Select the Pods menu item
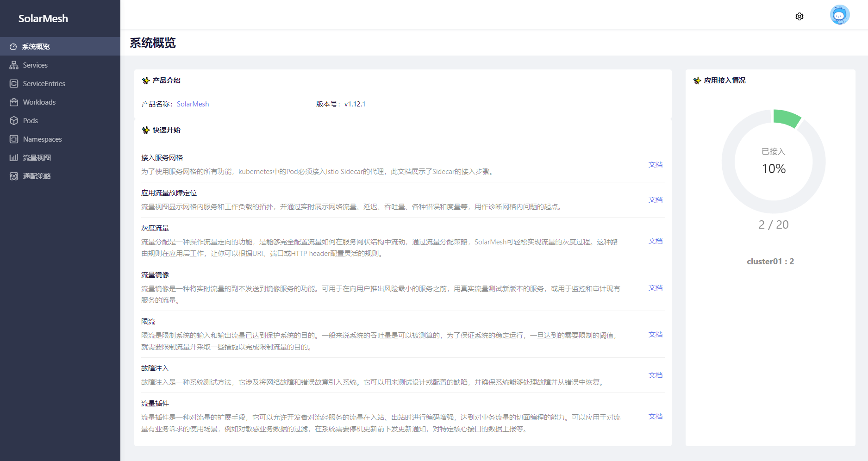Viewport: 868px width, 461px height. coord(60,120)
